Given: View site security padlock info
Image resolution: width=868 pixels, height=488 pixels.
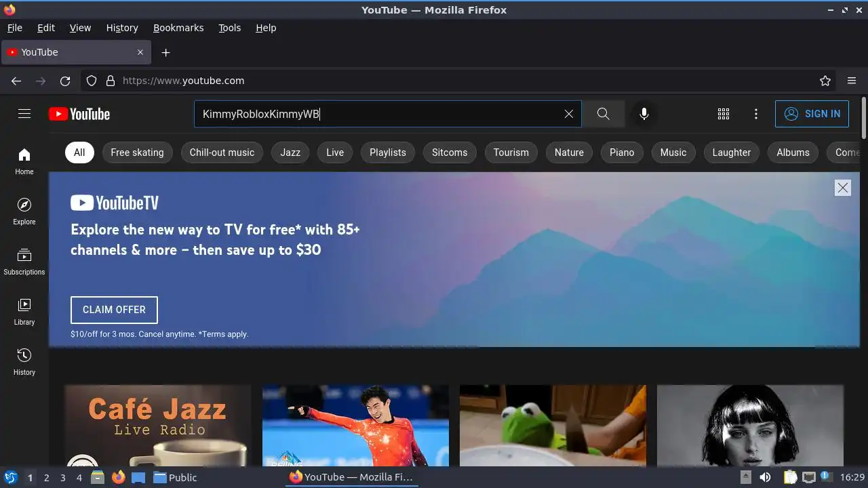Looking at the screenshot, I should click(x=111, y=81).
